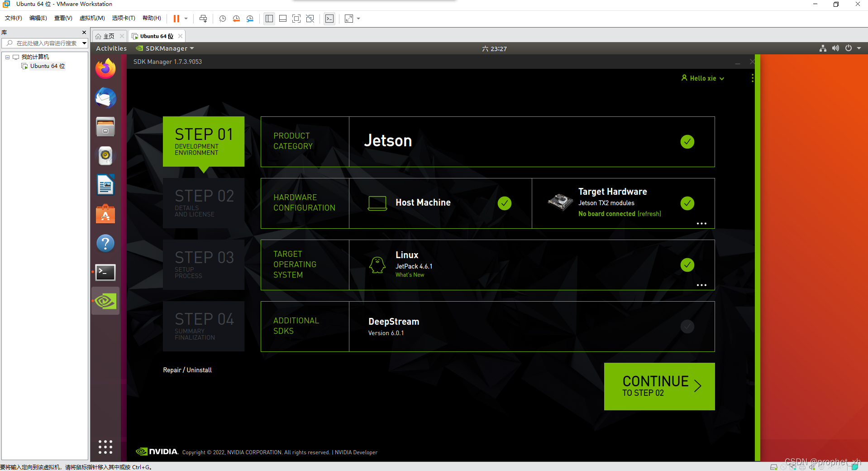Screen dimensions: 868x471
Task: Launch Thunderbird mail from the dock
Action: point(105,98)
